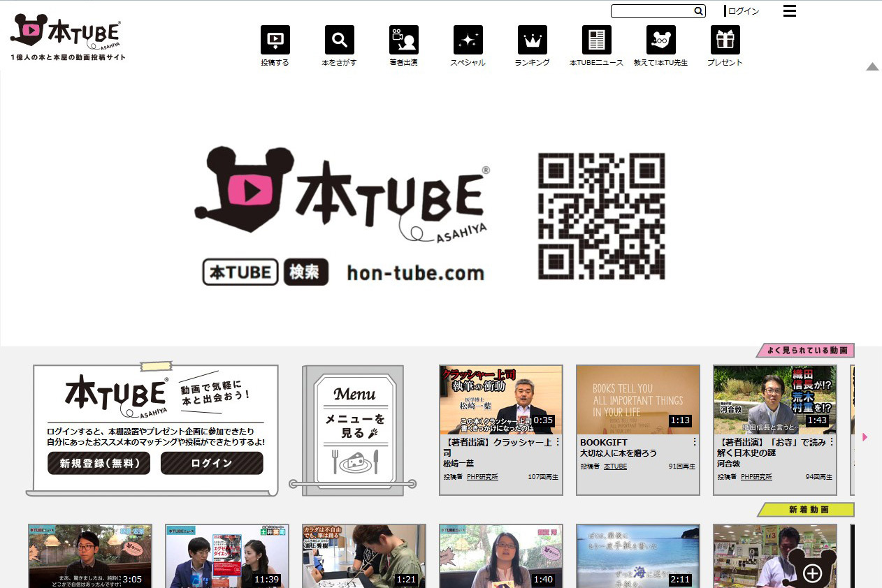
Task: Click the 新着動画 yellow label
Action: 806,510
